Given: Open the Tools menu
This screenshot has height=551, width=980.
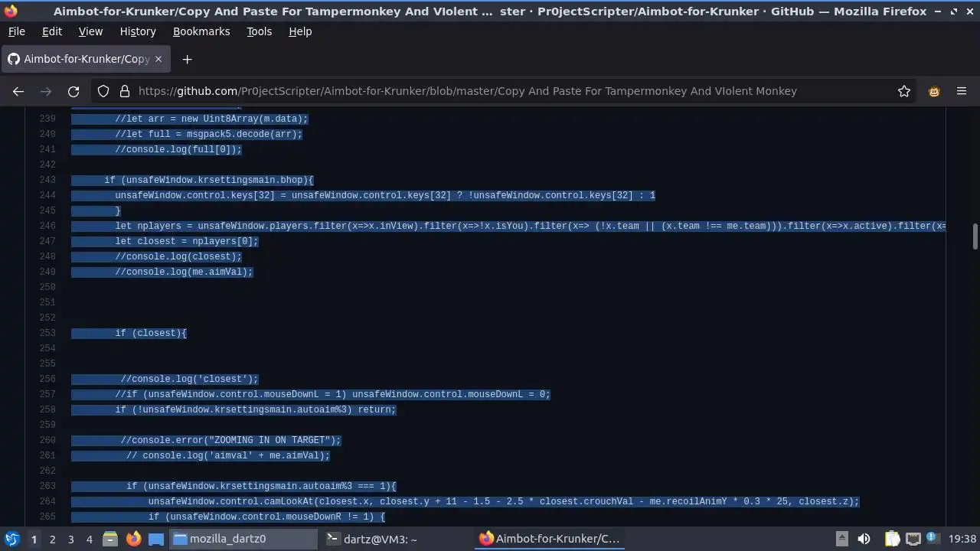Looking at the screenshot, I should coord(259,31).
